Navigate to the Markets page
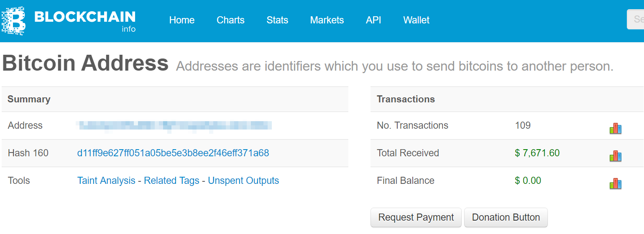 (x=327, y=20)
